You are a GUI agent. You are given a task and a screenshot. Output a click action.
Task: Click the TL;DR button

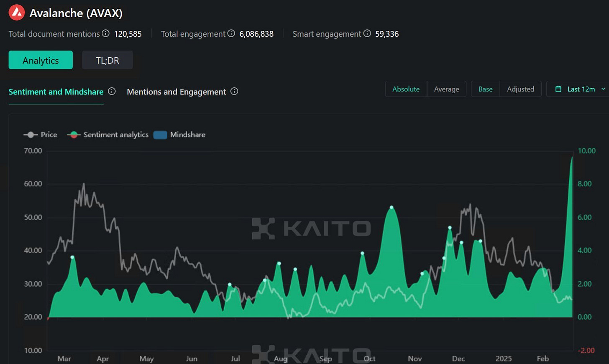107,60
